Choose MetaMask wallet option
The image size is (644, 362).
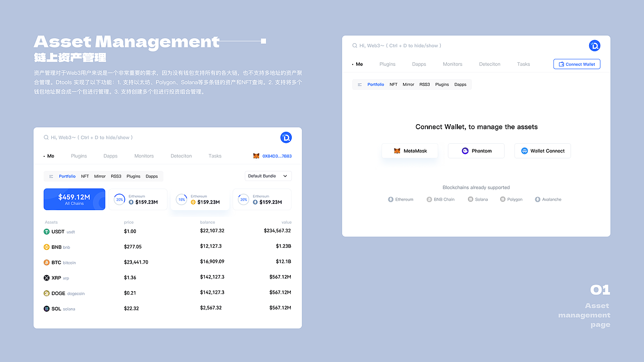click(x=410, y=151)
